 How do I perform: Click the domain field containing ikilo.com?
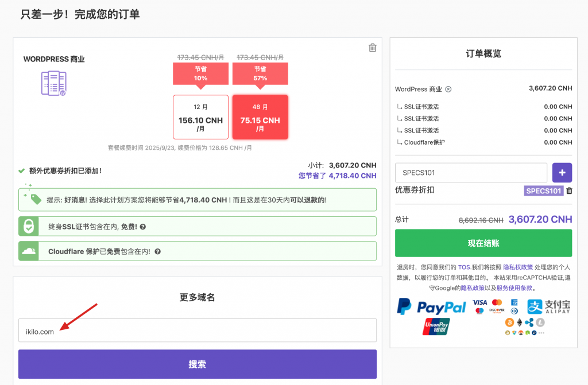click(197, 331)
